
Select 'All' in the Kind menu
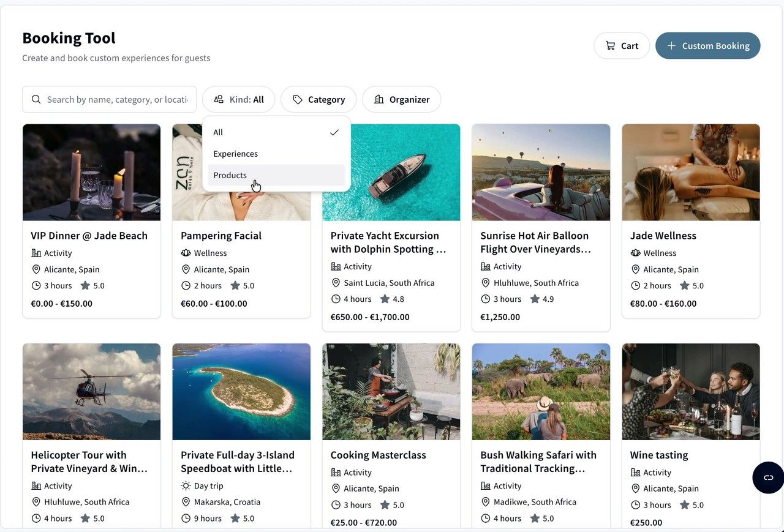tap(276, 132)
